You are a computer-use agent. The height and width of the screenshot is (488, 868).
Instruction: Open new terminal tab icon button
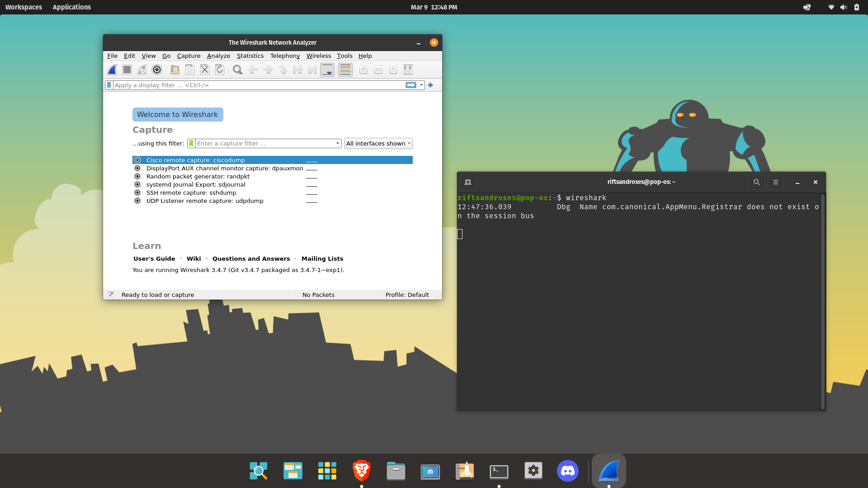pyautogui.click(x=468, y=182)
